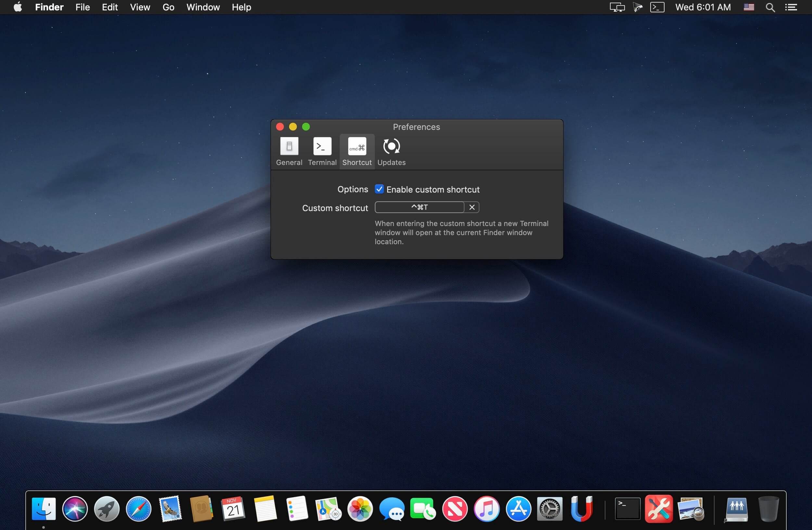The image size is (812, 530).
Task: Open the red tools app in Dock
Action: click(x=659, y=508)
